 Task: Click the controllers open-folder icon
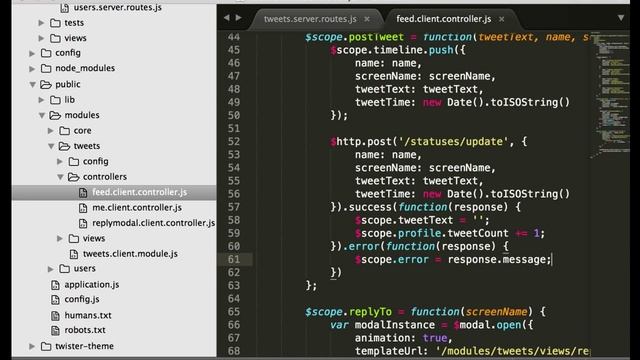tap(73, 177)
